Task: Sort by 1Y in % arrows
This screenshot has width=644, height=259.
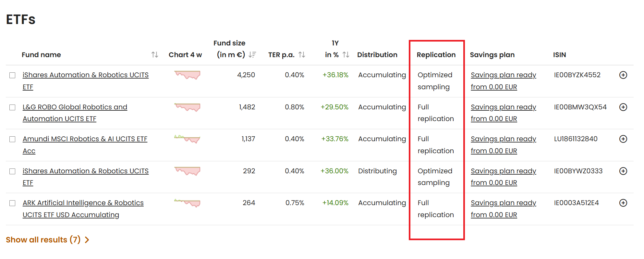Action: pyautogui.click(x=346, y=55)
